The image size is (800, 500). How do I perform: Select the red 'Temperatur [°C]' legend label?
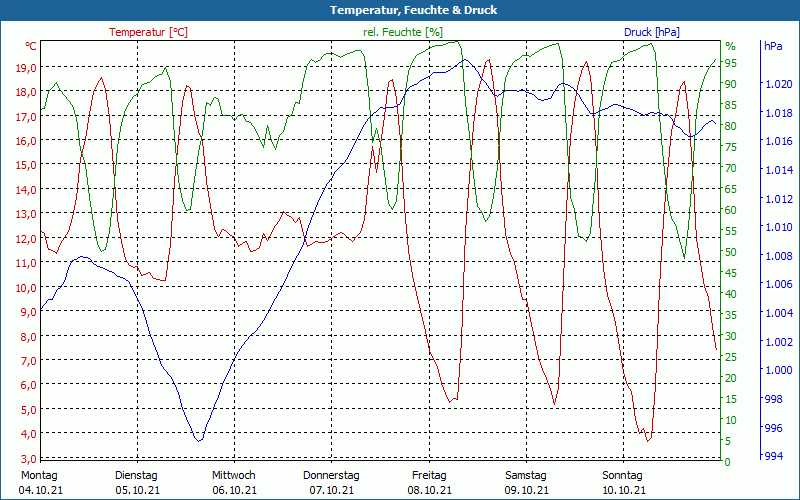point(148,32)
